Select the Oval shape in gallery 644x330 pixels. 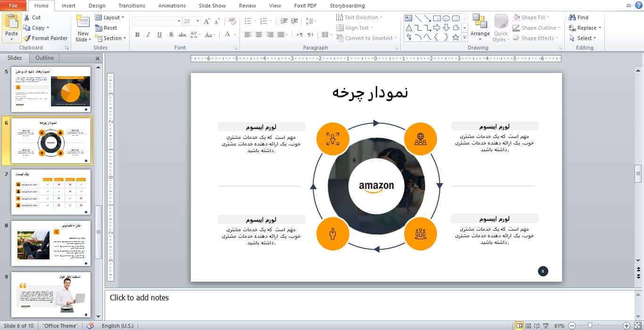[446, 18]
